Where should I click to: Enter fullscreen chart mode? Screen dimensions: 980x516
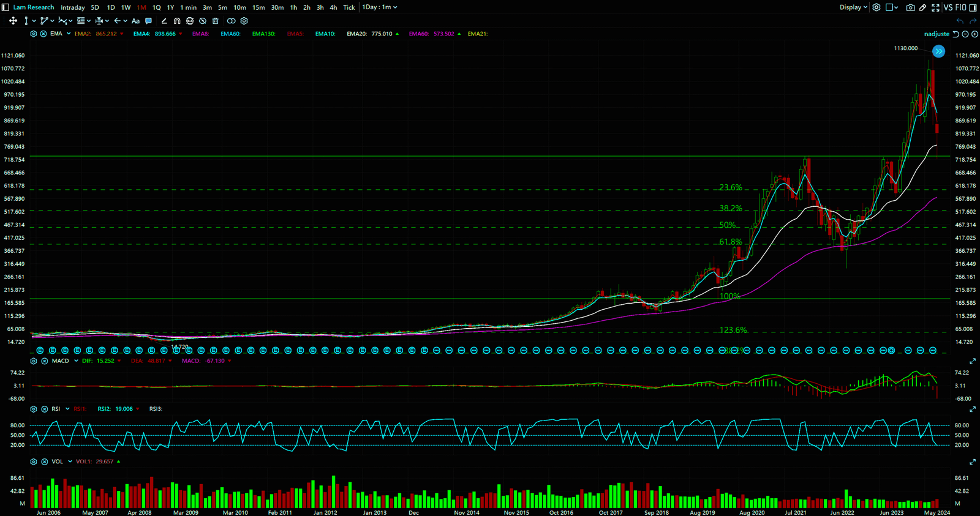[935, 7]
